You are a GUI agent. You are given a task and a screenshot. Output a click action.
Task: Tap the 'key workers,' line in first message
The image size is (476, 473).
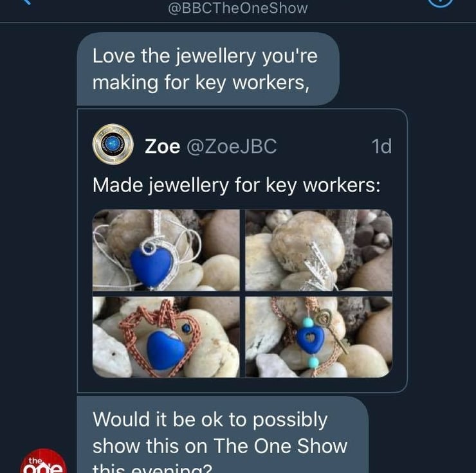pyautogui.click(x=252, y=83)
